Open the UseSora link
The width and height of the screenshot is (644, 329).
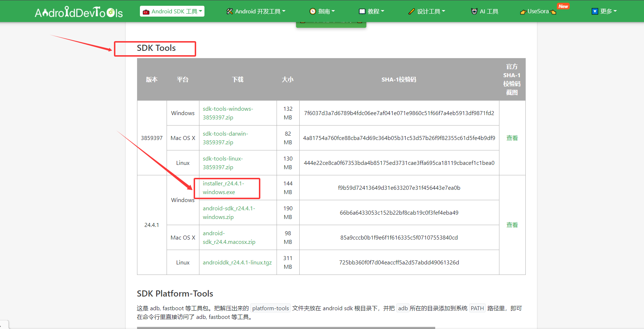click(538, 11)
